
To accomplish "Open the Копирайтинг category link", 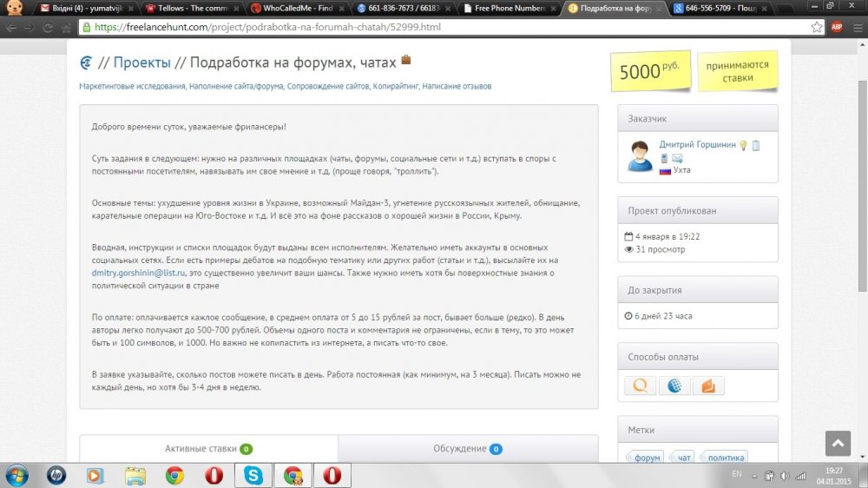I will tap(395, 87).
